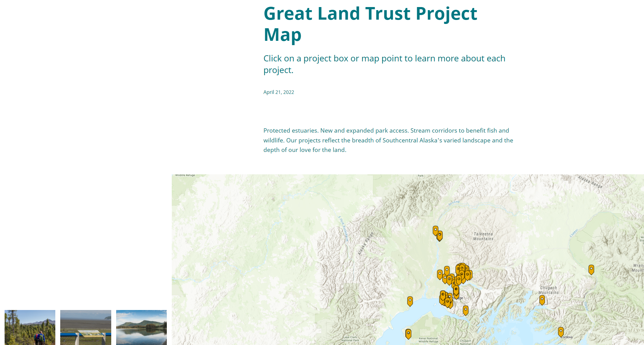Open the easternmost pin near Copper River
The width and height of the screenshot is (644, 345).
coord(591,269)
